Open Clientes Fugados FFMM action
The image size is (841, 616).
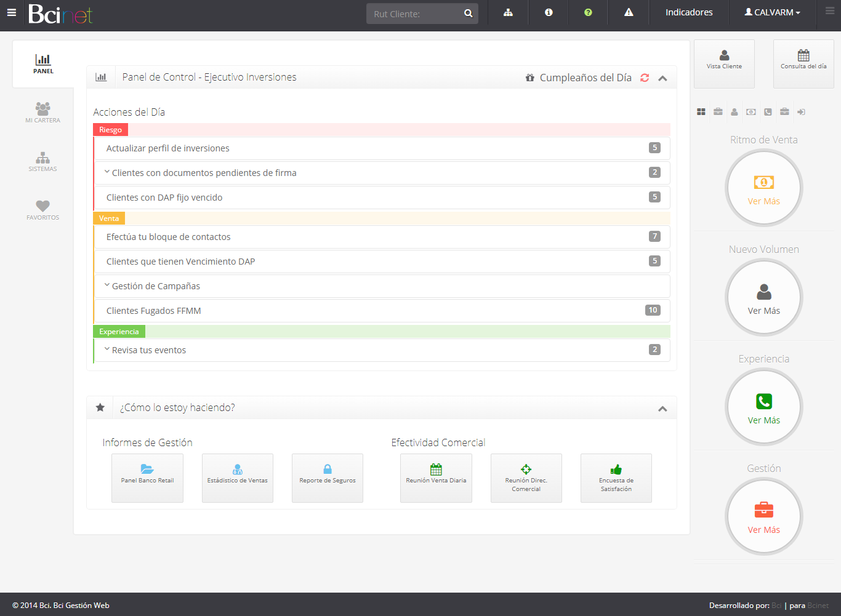click(x=154, y=311)
